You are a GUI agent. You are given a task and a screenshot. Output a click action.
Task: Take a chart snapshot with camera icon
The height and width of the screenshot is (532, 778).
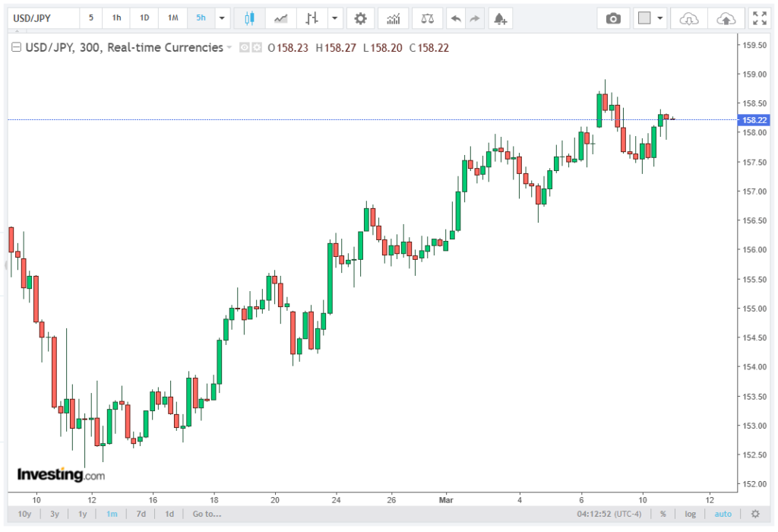612,18
